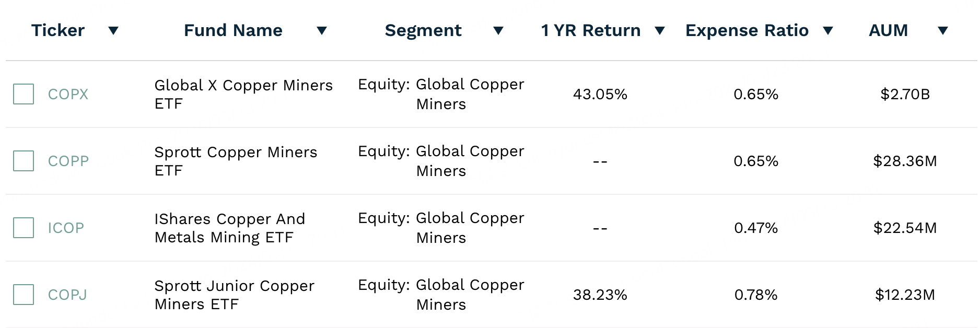
Task: Sort table by Ticker dropdown arrow
Action: tap(113, 31)
